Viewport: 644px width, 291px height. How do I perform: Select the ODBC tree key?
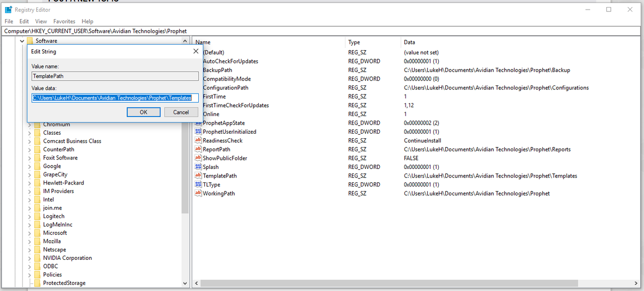(50, 266)
